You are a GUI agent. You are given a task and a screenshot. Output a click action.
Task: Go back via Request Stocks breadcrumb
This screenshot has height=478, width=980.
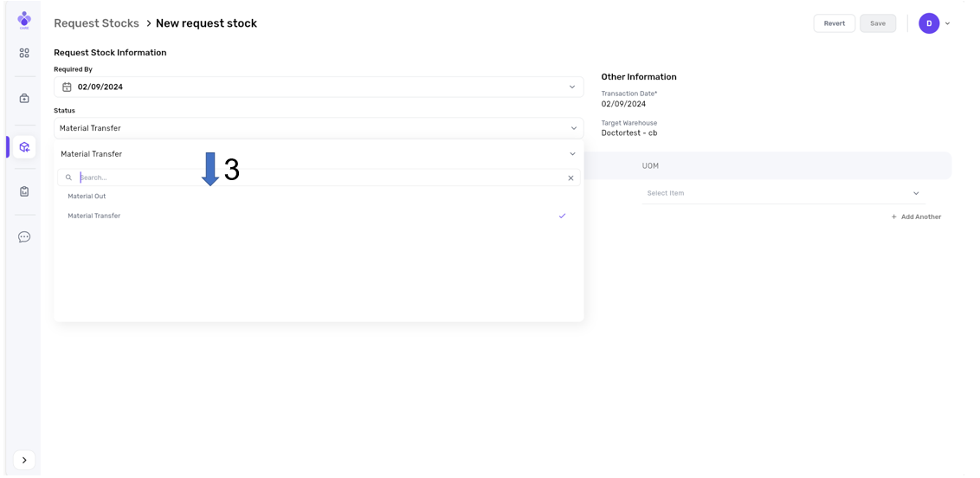(x=96, y=23)
